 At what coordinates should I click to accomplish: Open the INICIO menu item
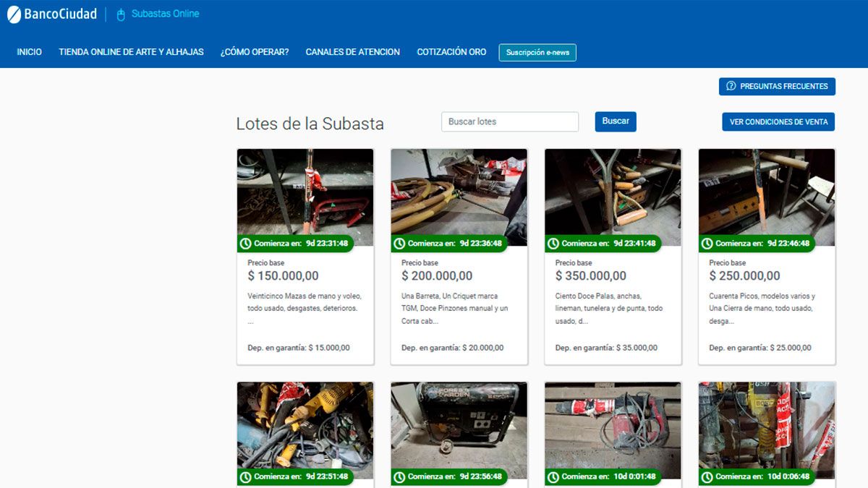(29, 51)
